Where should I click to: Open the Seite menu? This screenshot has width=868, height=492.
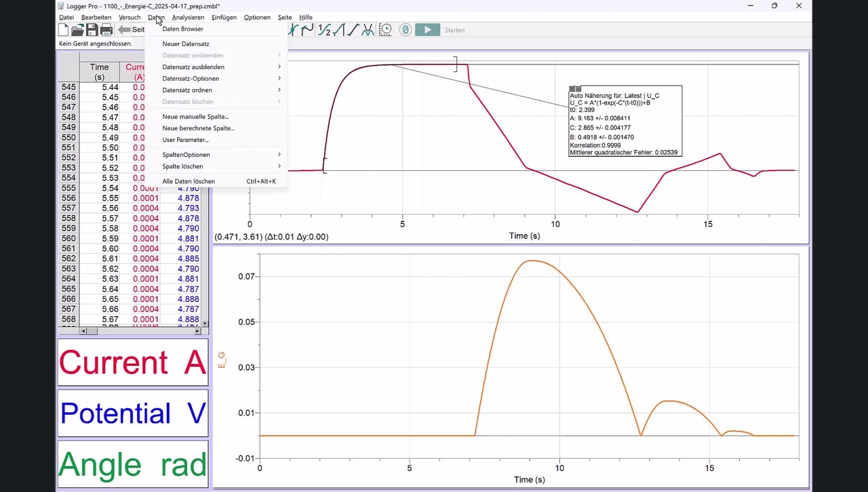click(285, 18)
